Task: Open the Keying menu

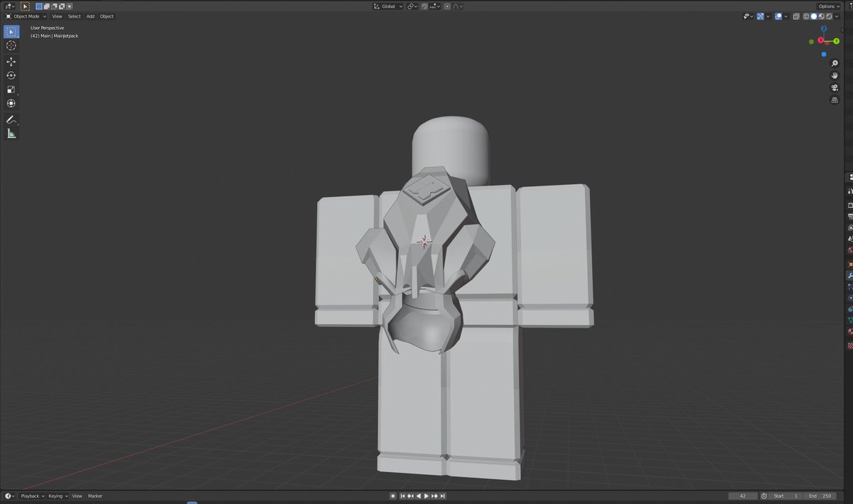Action: (57, 496)
